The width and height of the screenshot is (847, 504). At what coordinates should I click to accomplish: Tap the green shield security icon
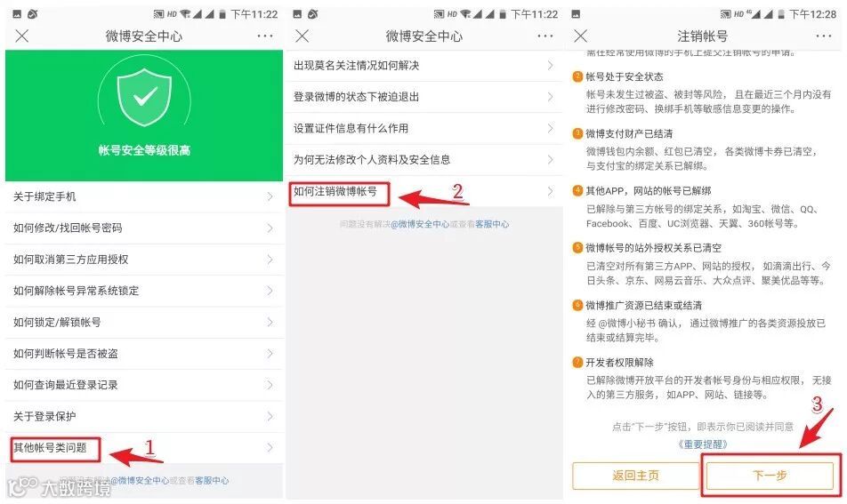tap(144, 97)
